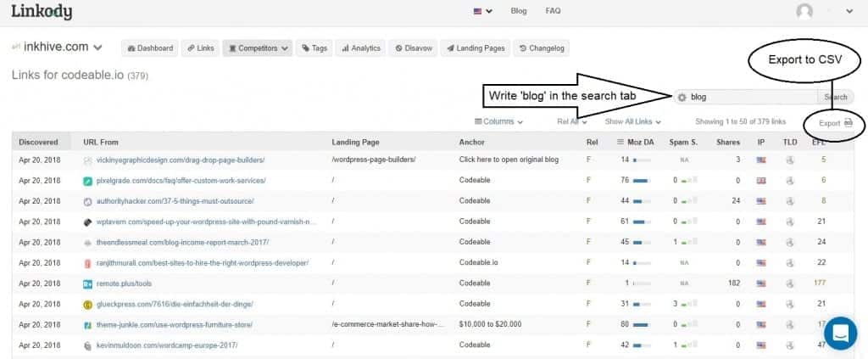
Task: Open the theme-junkie.com furniture store link
Action: point(175,324)
